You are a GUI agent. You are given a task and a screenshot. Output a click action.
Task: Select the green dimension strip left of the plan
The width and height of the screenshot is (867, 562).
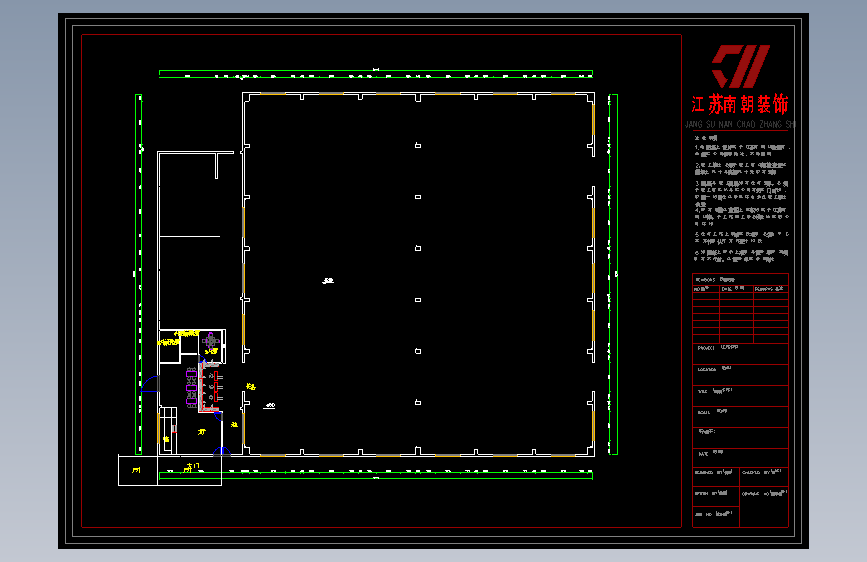(139, 274)
